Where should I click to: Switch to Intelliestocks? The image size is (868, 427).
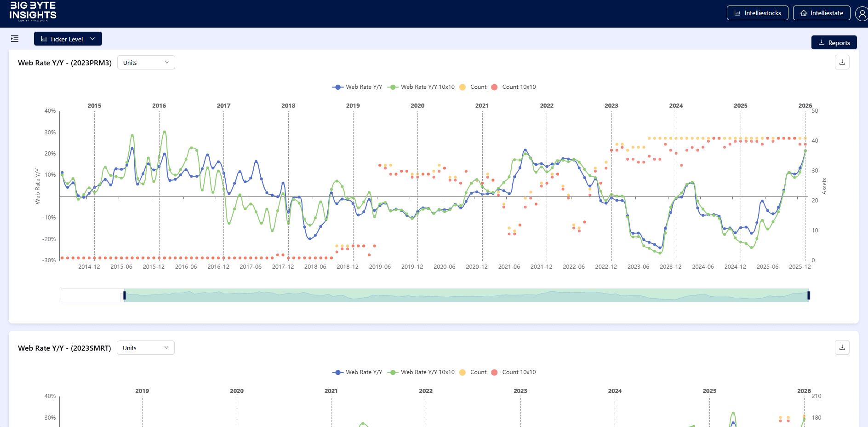757,13
